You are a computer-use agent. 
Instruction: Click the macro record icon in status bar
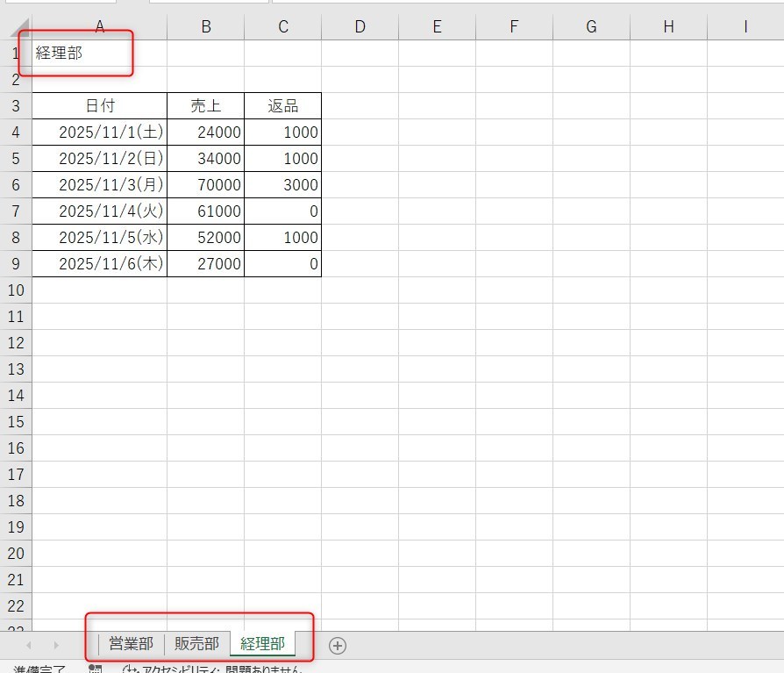(96, 669)
